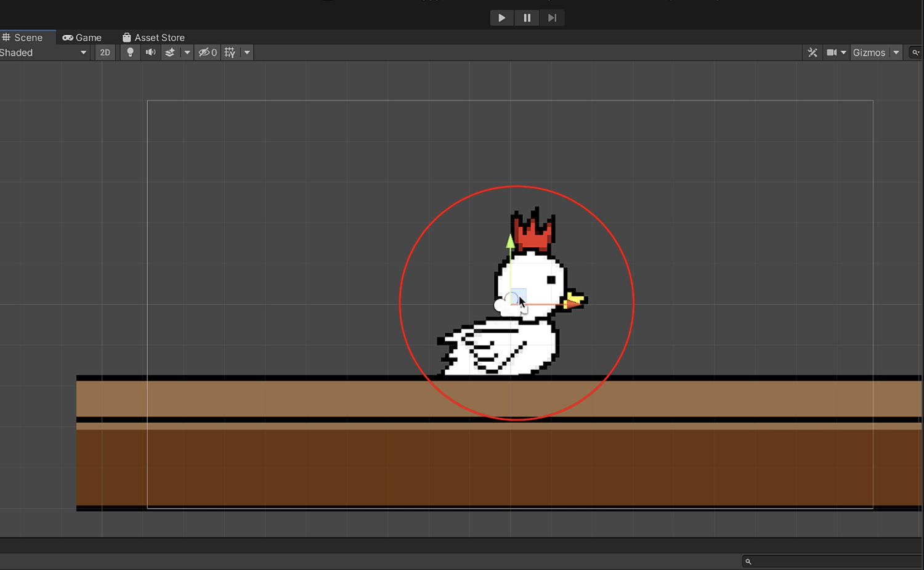Click the scene view search field
Image resolution: width=924 pixels, height=570 pixels.
[916, 52]
